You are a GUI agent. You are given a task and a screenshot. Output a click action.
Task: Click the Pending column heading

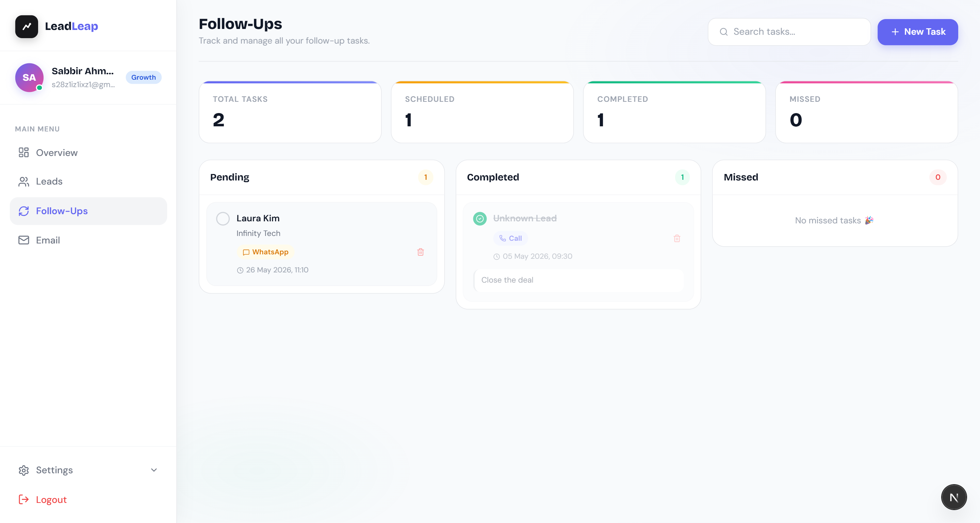(x=230, y=177)
